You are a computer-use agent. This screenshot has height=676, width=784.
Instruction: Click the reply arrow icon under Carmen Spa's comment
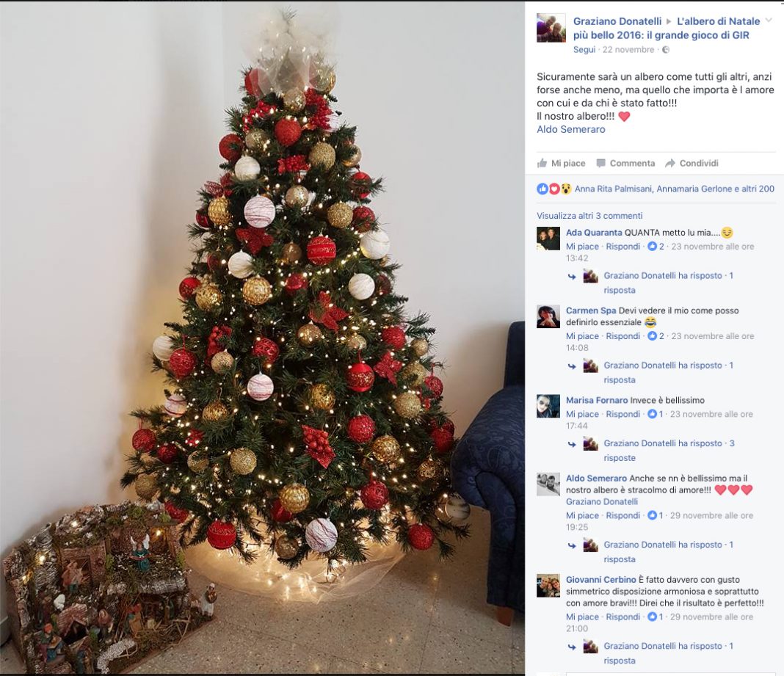(572, 366)
